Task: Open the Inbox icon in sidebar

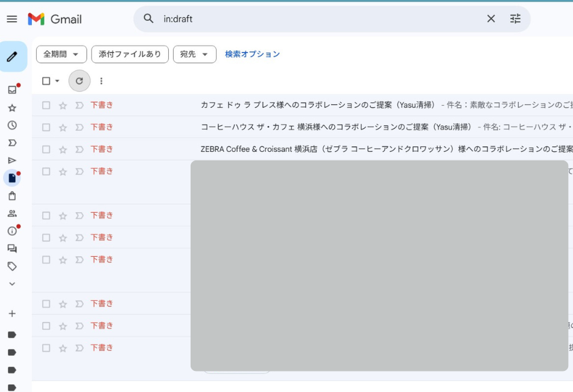Action: [12, 90]
